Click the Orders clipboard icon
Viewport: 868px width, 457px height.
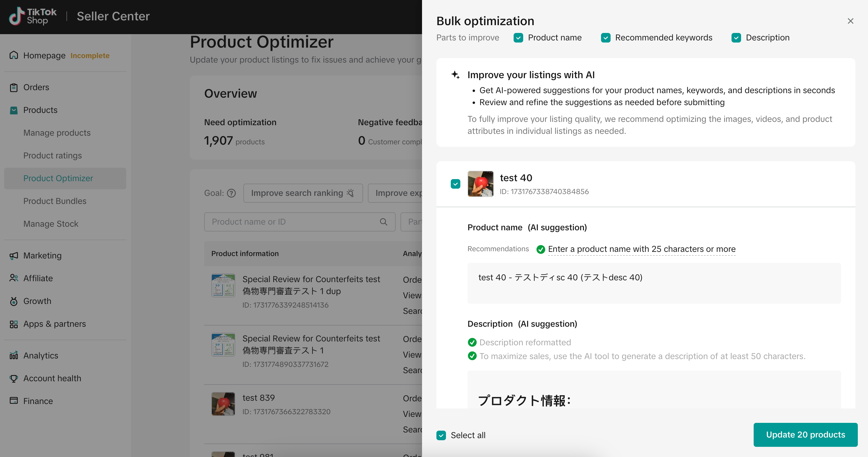pos(14,87)
